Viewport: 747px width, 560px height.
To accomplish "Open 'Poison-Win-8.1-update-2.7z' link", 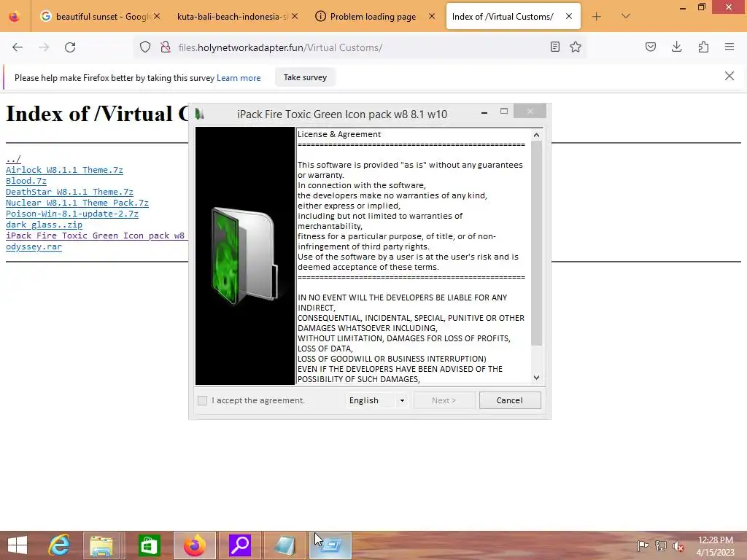I will (x=72, y=214).
